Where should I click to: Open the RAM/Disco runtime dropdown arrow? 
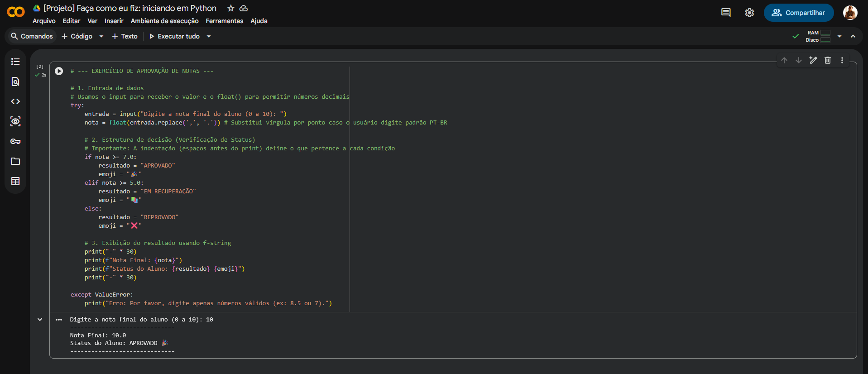point(839,36)
